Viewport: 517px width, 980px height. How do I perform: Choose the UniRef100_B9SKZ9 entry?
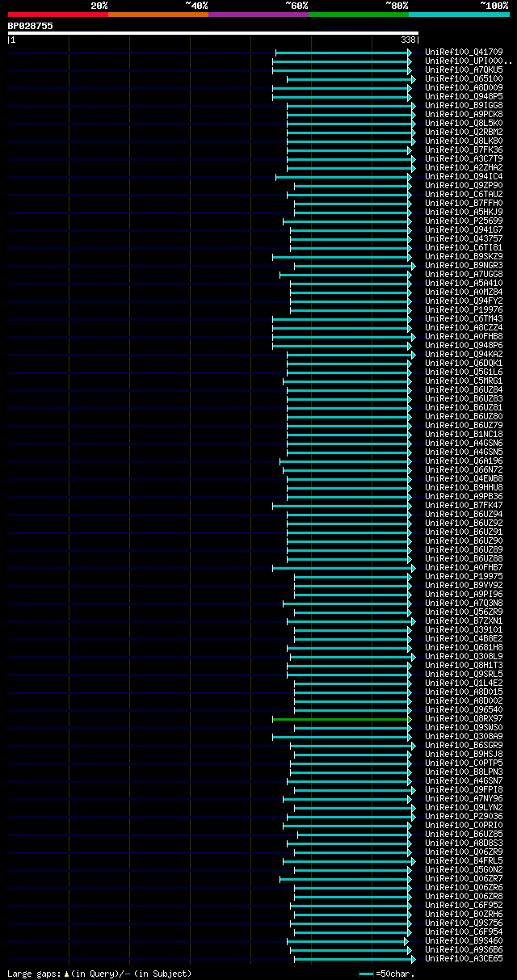pos(464,257)
